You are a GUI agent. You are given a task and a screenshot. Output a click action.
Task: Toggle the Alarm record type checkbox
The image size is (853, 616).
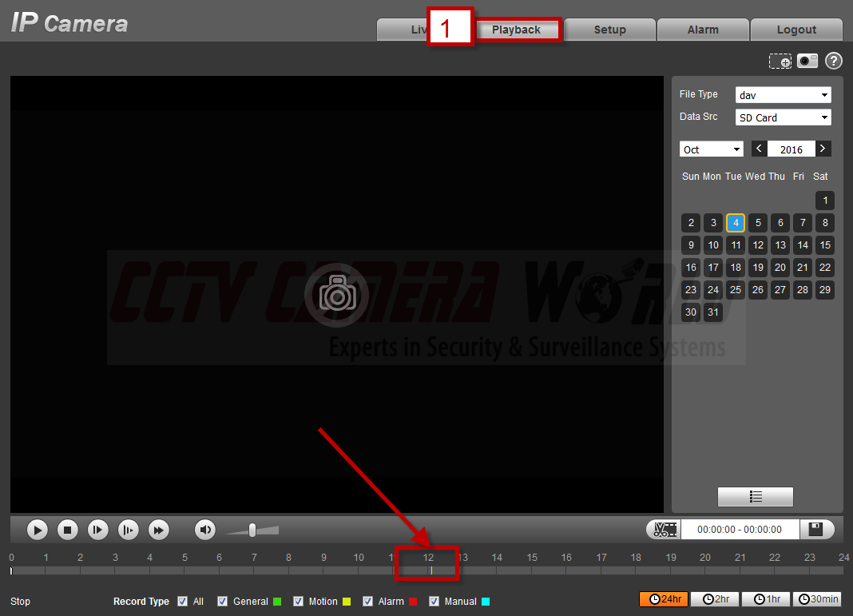368,601
